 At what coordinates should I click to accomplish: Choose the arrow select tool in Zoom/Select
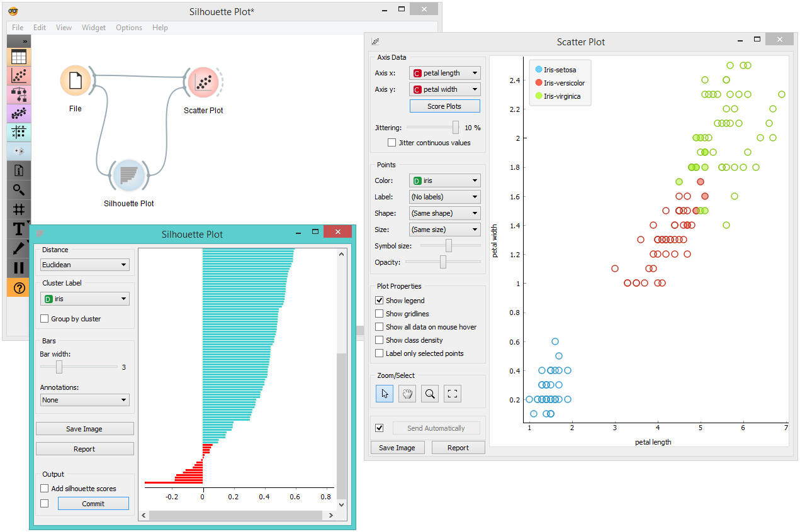(385, 394)
